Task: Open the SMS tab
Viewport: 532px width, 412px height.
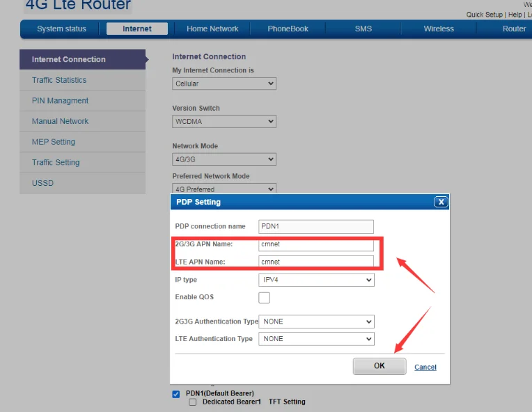Action: [363, 29]
